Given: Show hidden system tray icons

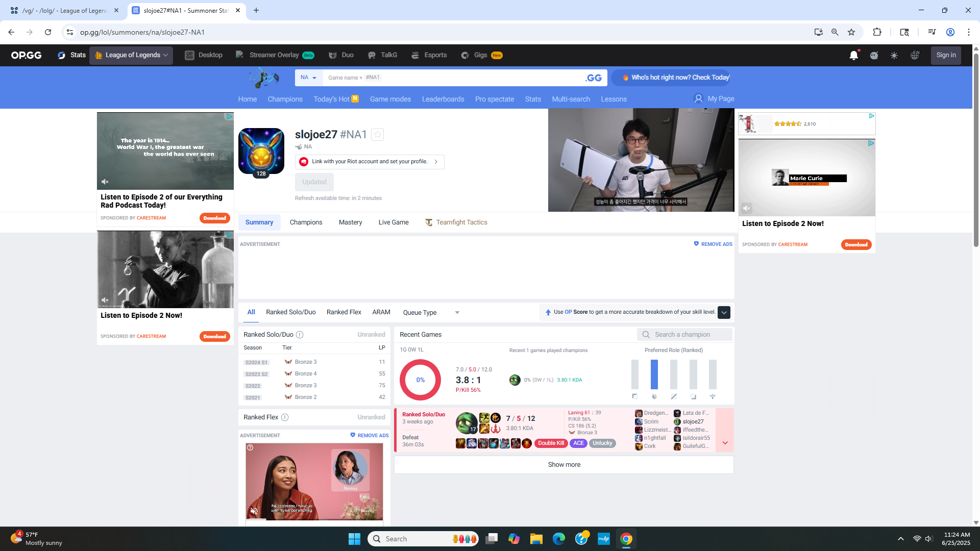Looking at the screenshot, I should pyautogui.click(x=901, y=539).
